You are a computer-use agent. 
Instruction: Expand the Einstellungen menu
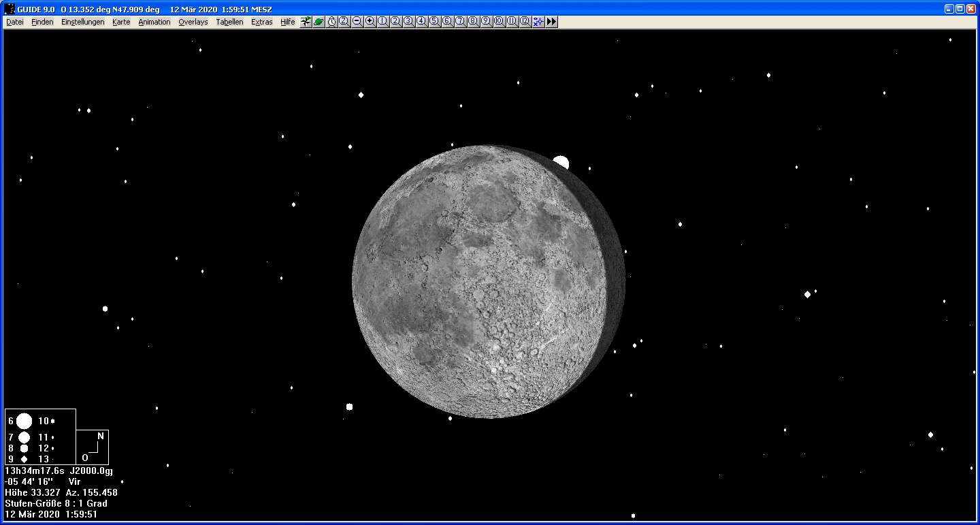point(83,22)
